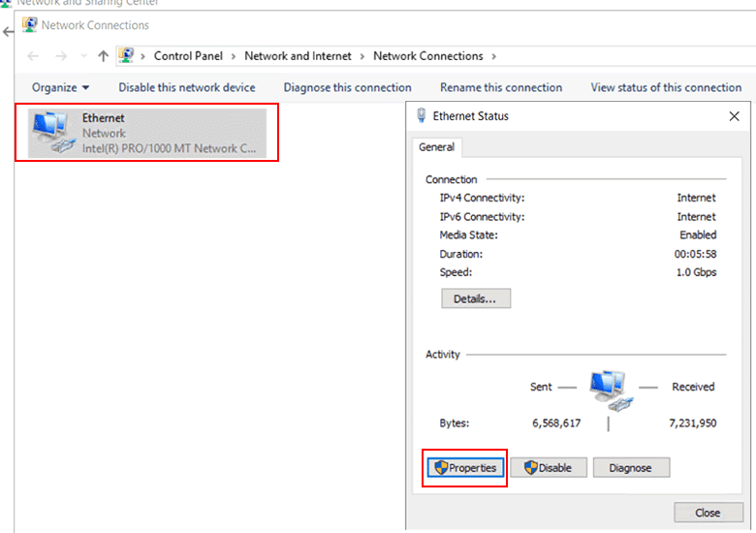
Task: Open the Organize dropdown menu
Action: [x=60, y=88]
